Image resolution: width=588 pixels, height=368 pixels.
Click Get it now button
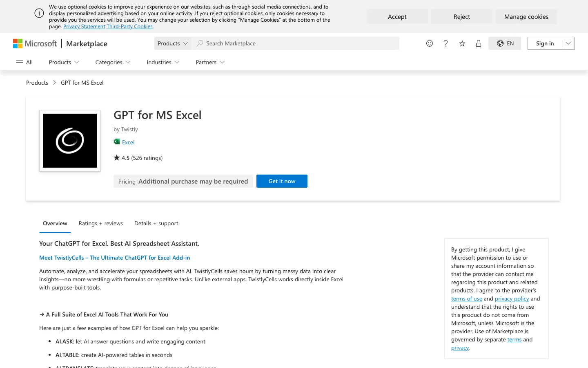coord(282,181)
